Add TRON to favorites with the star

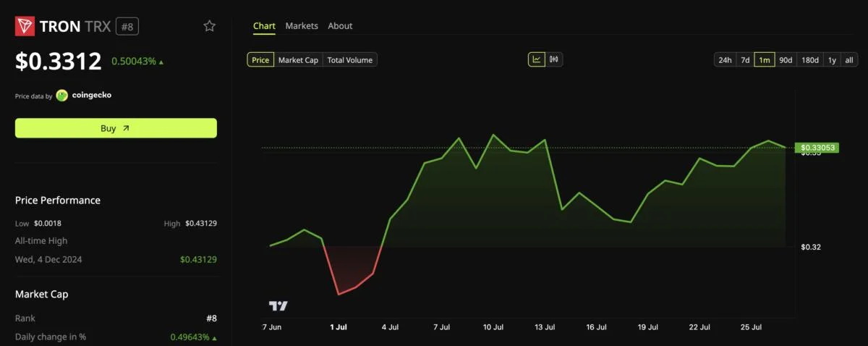tap(210, 26)
